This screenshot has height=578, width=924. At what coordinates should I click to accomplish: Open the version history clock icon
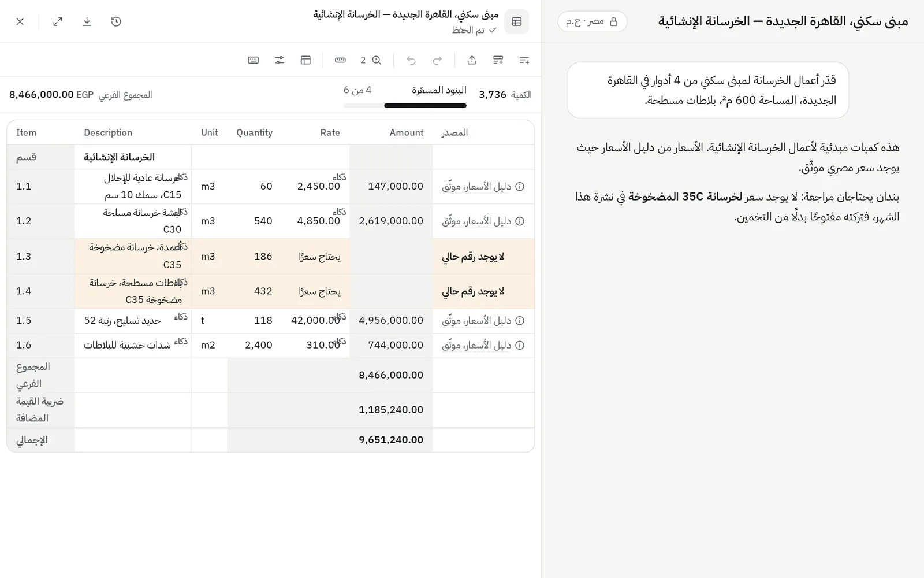pos(116,21)
